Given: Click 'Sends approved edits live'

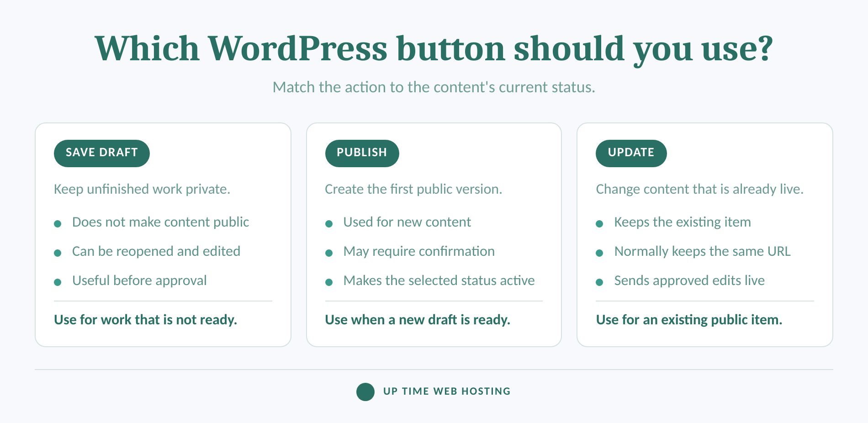Looking at the screenshot, I should (689, 280).
